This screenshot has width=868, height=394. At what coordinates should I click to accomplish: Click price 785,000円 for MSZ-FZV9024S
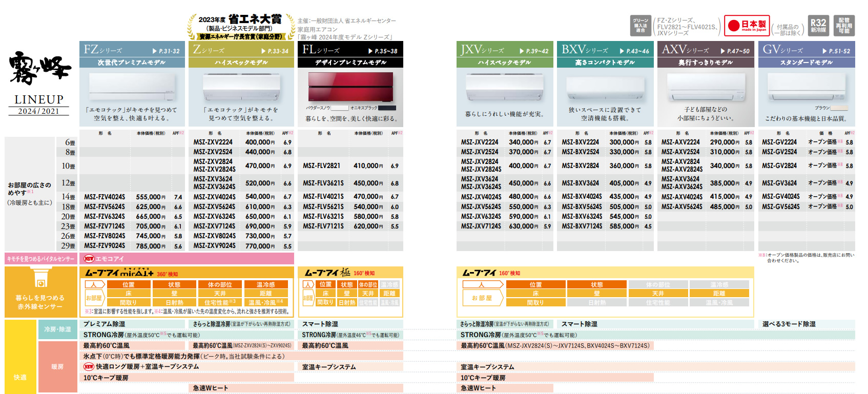tap(151, 246)
